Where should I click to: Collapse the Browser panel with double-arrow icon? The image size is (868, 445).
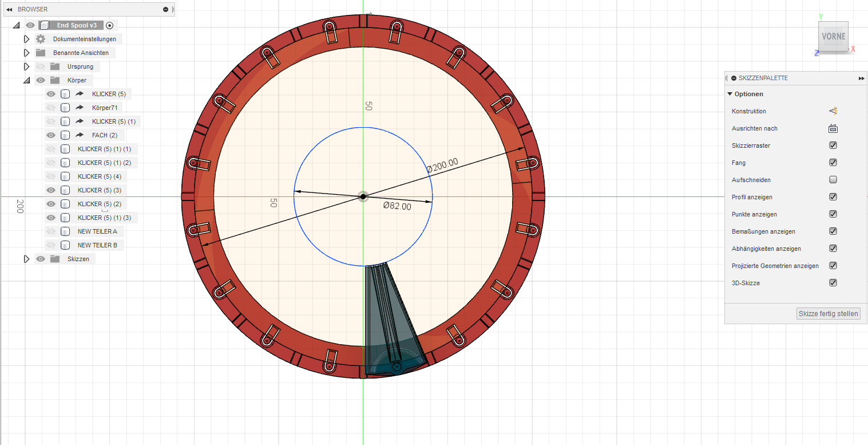click(9, 9)
